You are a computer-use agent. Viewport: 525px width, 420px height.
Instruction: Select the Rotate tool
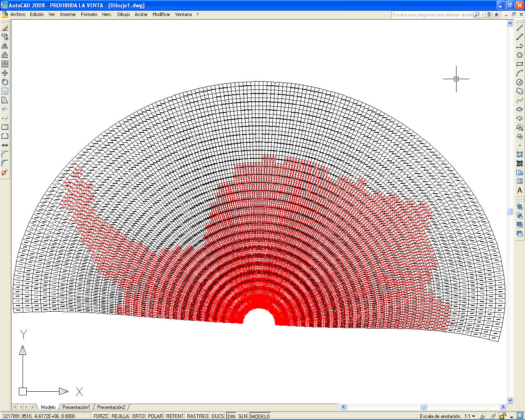coord(5,82)
